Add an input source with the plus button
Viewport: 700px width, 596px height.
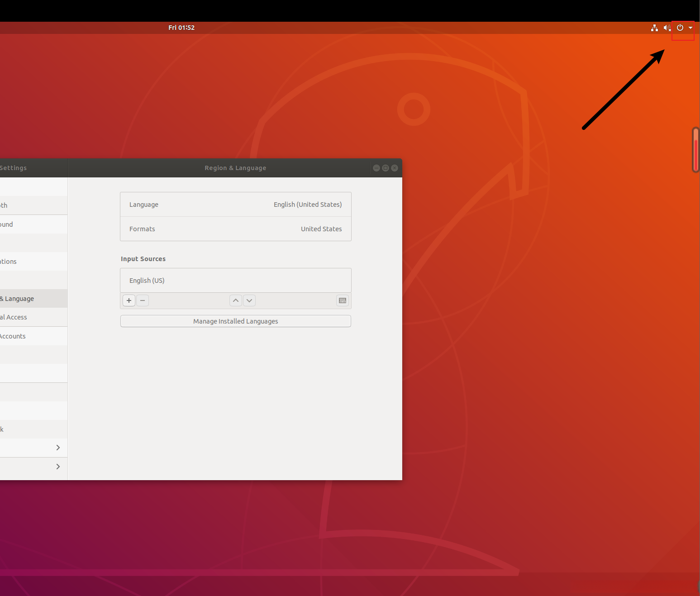(x=129, y=300)
